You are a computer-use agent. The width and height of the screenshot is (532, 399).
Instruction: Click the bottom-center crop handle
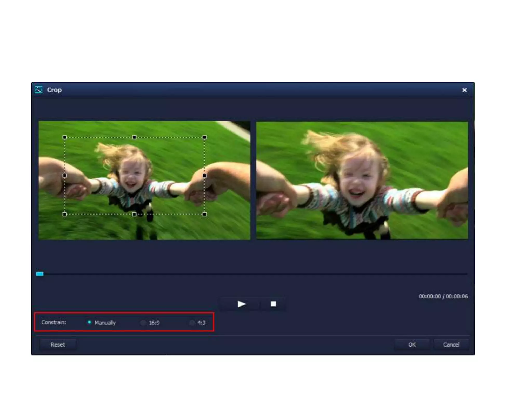point(134,214)
